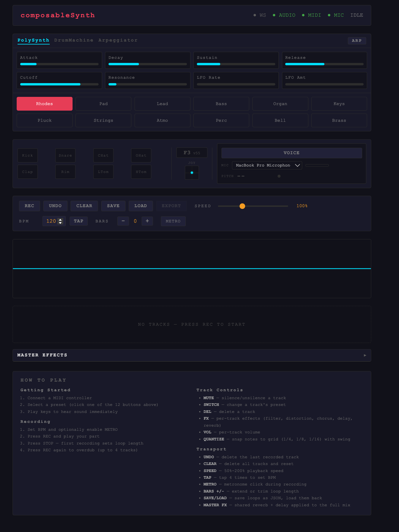Enable the METRO metronome
The width and height of the screenshot is (399, 532).
pyautogui.click(x=173, y=221)
